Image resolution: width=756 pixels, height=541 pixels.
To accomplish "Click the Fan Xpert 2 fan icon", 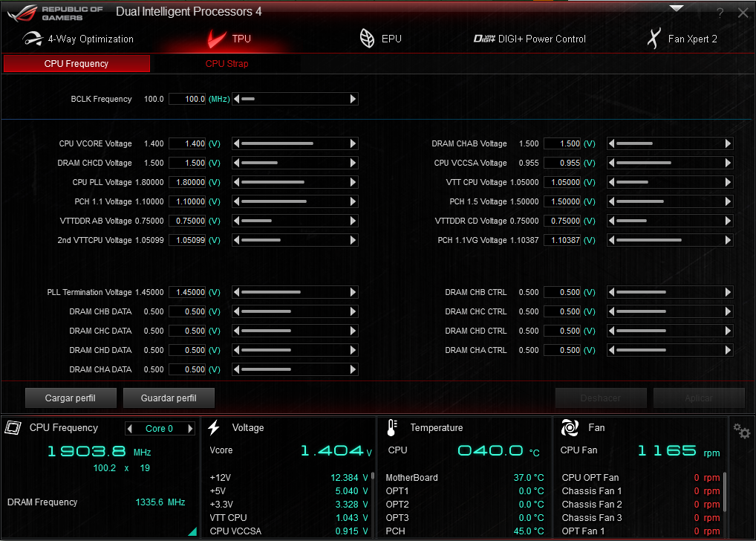I will (x=654, y=39).
